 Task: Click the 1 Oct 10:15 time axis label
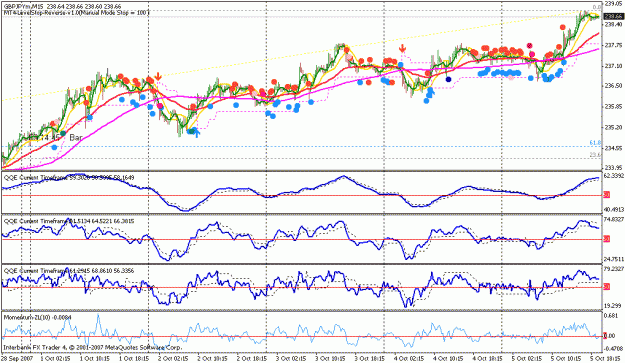tap(96, 359)
